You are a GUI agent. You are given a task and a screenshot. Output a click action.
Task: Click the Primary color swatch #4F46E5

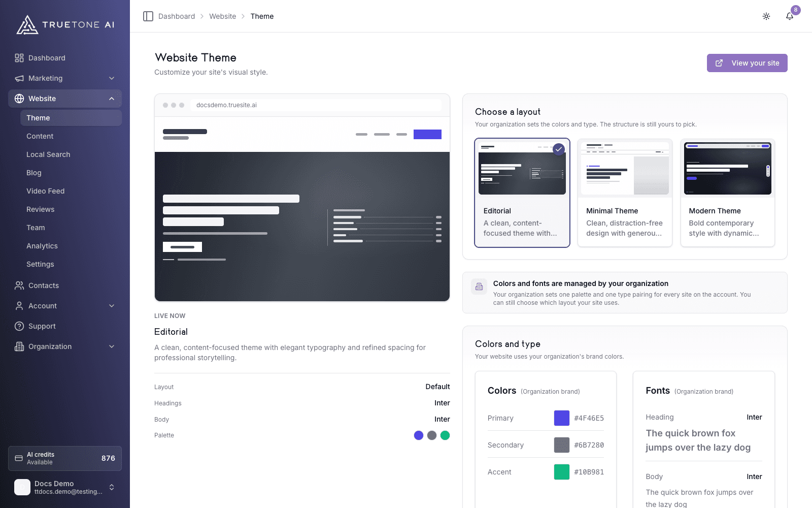562,418
